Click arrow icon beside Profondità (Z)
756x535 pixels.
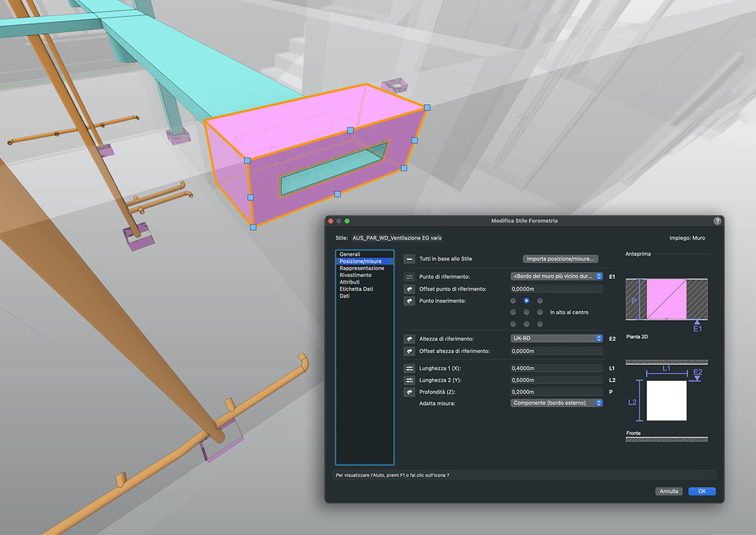pyautogui.click(x=409, y=392)
